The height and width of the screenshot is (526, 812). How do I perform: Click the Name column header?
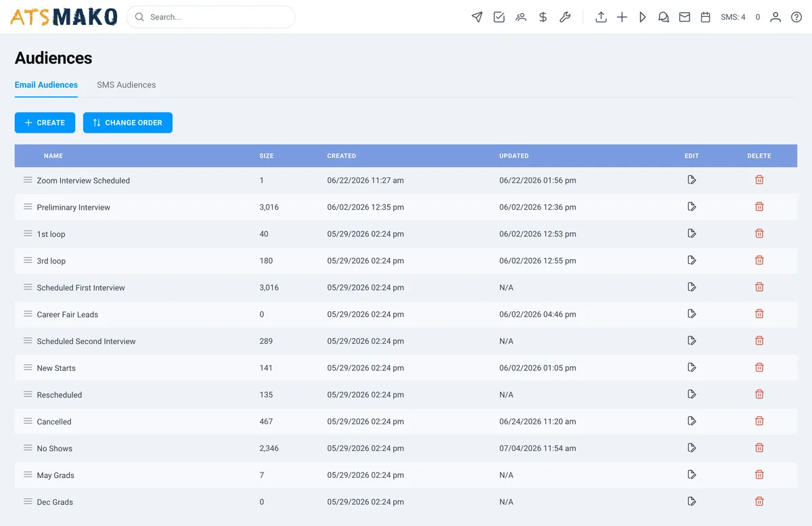[x=53, y=156]
